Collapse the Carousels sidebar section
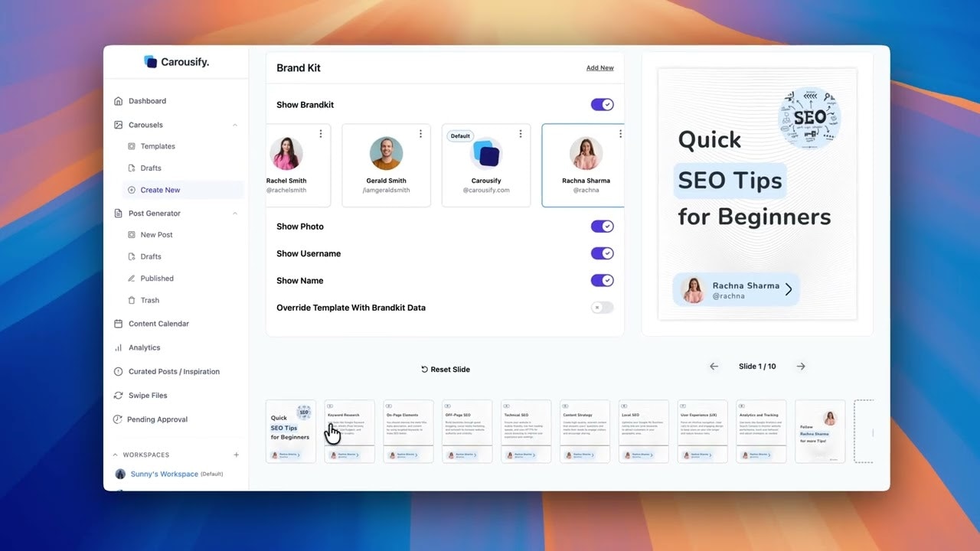Screen dimensions: 980x551 point(235,125)
